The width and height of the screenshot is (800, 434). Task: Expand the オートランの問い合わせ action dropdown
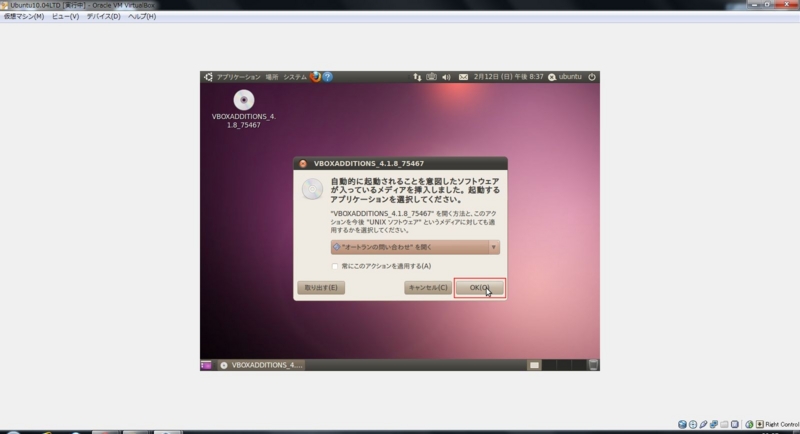point(415,247)
